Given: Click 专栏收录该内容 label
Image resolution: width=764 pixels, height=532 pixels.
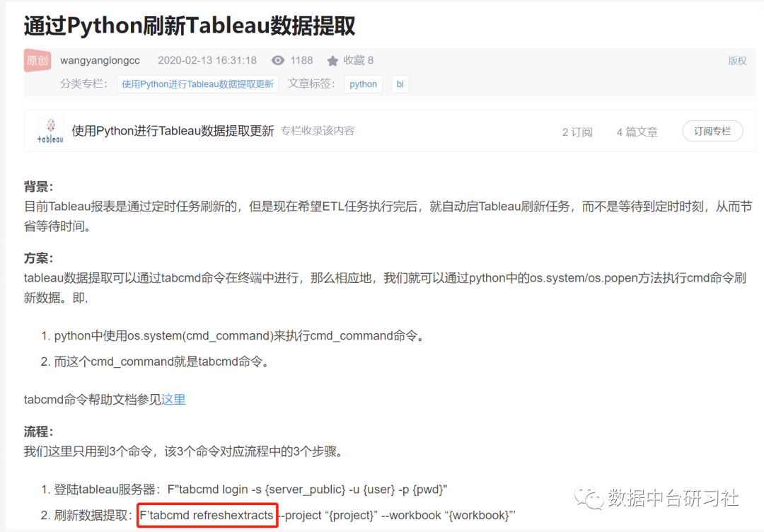Looking at the screenshot, I should [318, 131].
